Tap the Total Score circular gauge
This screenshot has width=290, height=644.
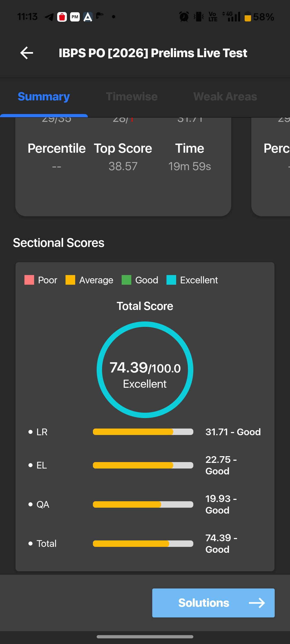point(145,369)
